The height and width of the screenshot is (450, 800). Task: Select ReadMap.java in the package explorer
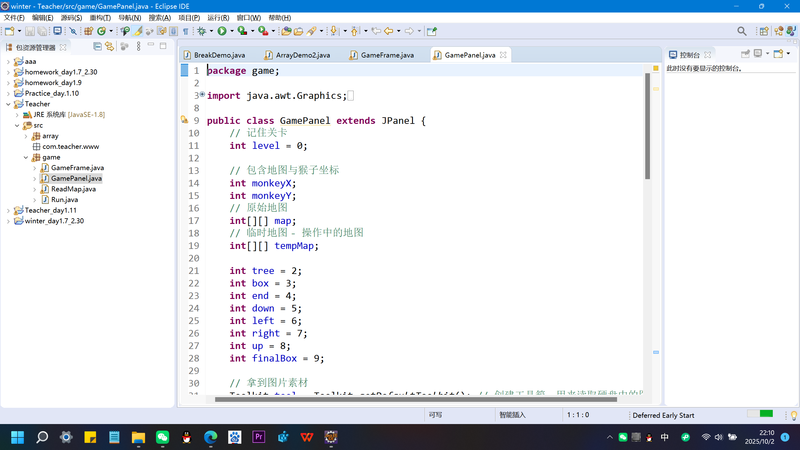73,189
